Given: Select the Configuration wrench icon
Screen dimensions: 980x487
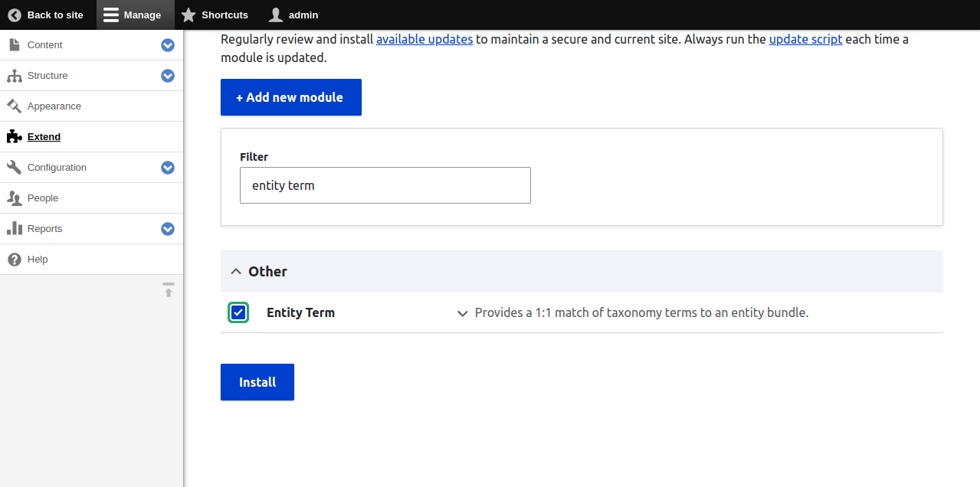Looking at the screenshot, I should tap(13, 167).
